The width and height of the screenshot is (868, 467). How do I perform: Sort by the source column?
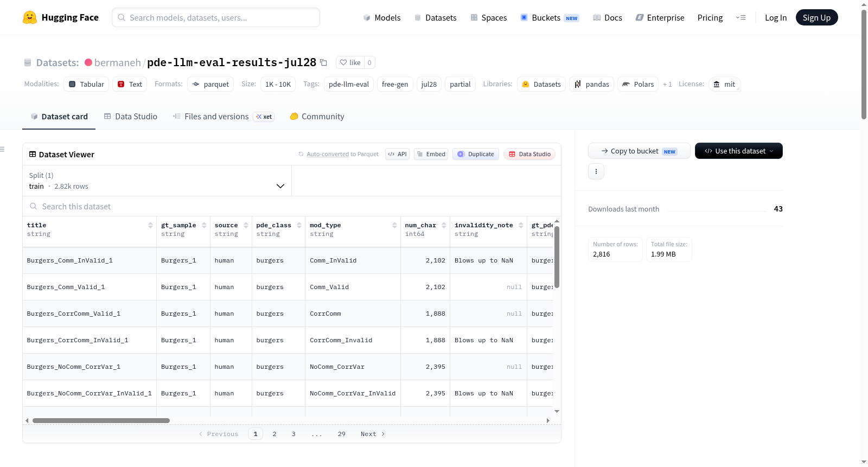(x=246, y=225)
